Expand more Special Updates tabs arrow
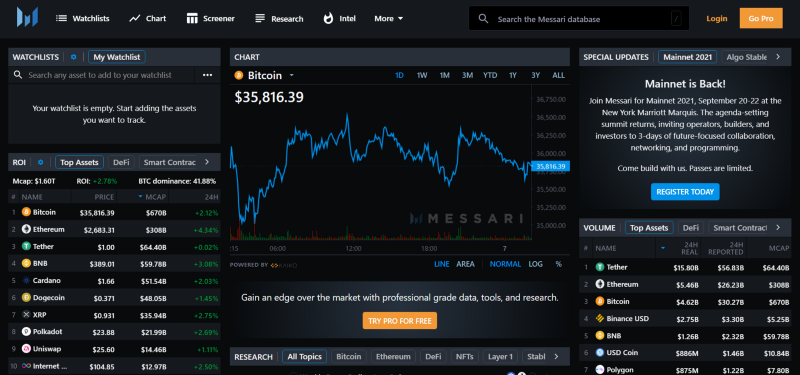 coord(778,57)
